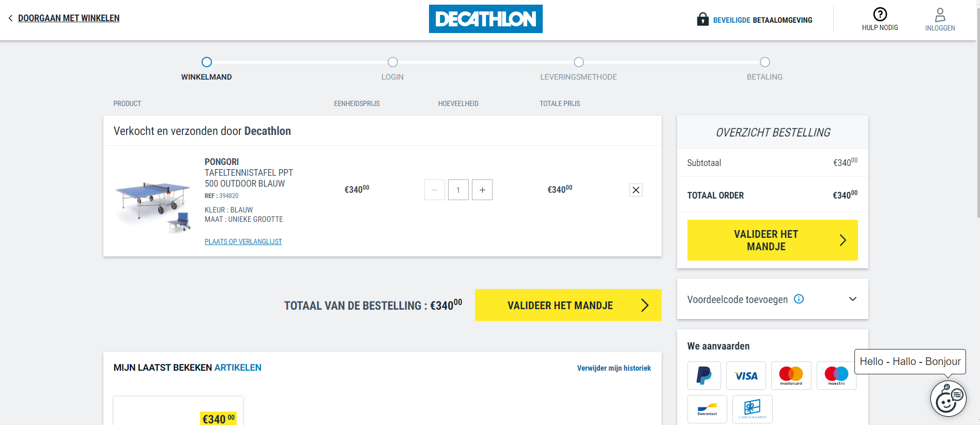Click the PayPal payment icon
The image size is (980, 425).
[704, 375]
